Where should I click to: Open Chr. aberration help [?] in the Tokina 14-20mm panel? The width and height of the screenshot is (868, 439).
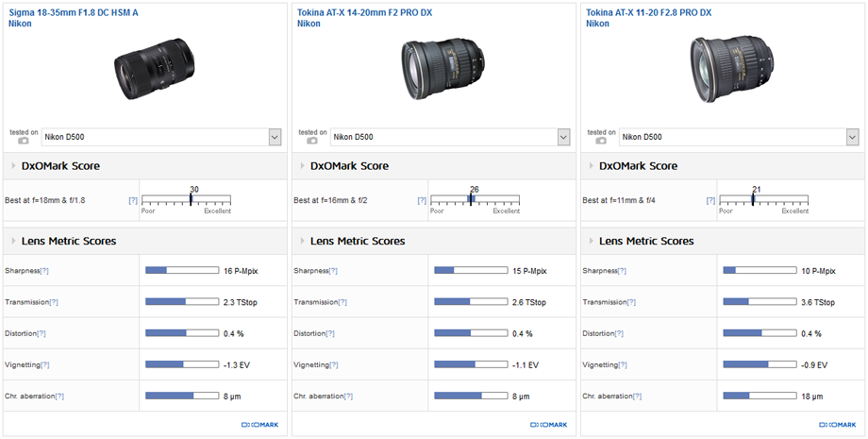(x=348, y=397)
